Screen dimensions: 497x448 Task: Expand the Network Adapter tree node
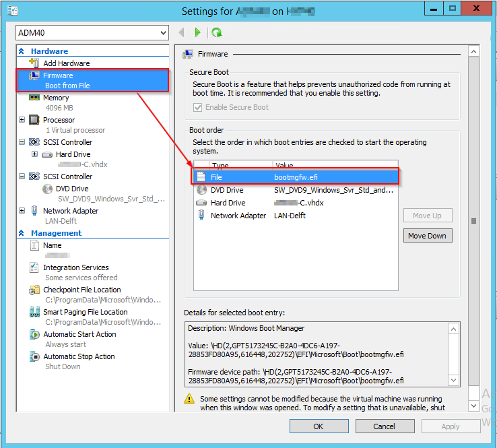pyautogui.click(x=22, y=211)
